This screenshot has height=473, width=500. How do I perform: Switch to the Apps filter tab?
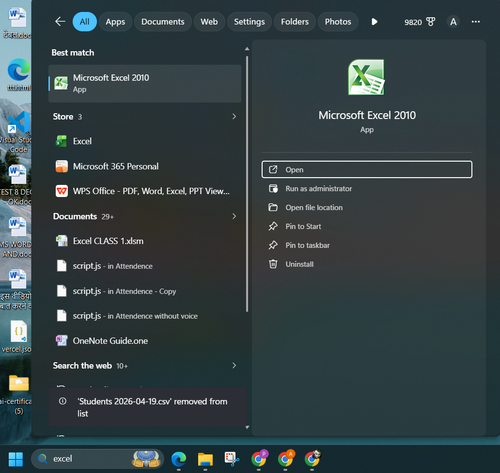(115, 22)
